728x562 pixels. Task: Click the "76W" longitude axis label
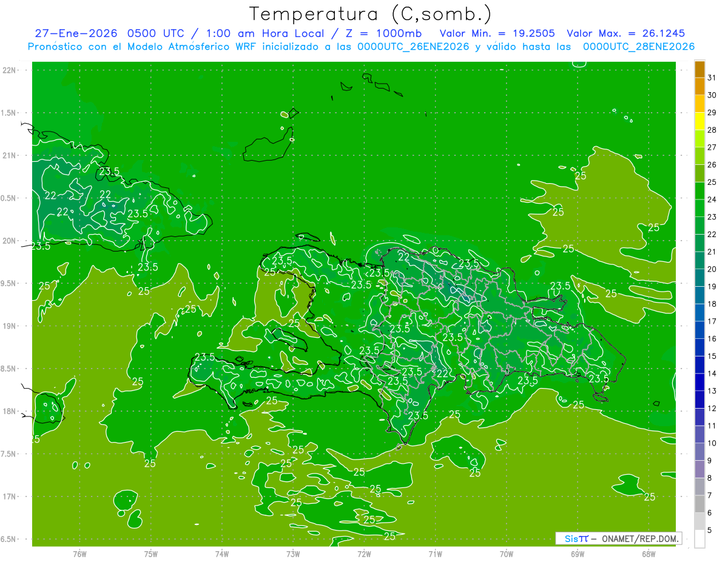(x=79, y=554)
